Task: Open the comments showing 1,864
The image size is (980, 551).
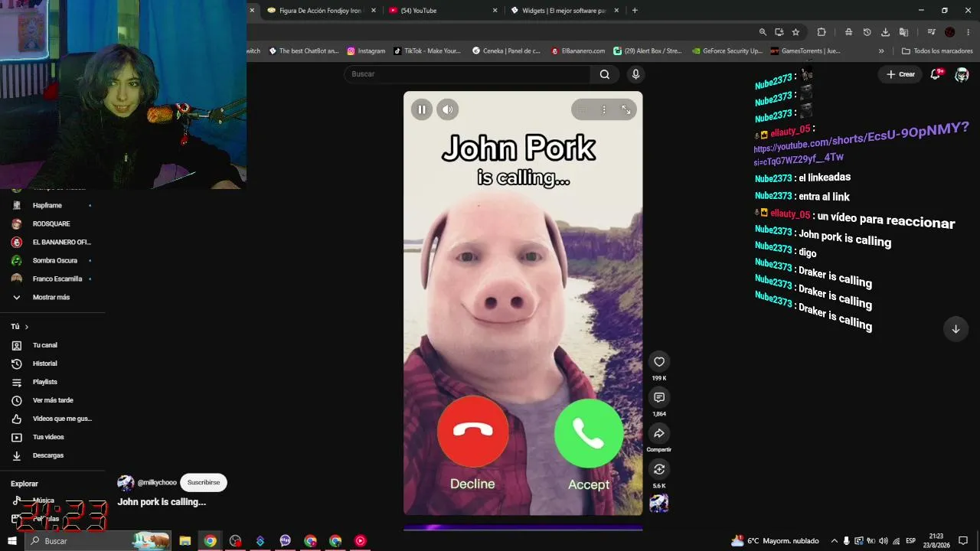Action: tap(659, 398)
